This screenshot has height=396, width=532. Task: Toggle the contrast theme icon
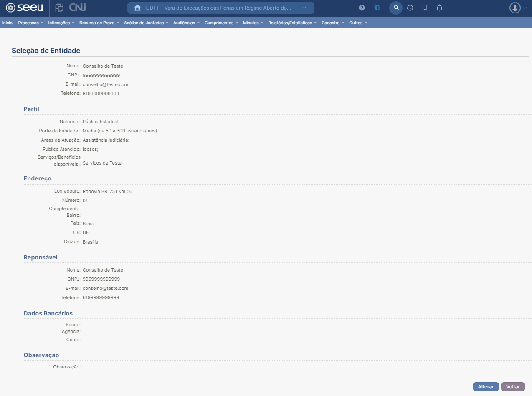[377, 8]
